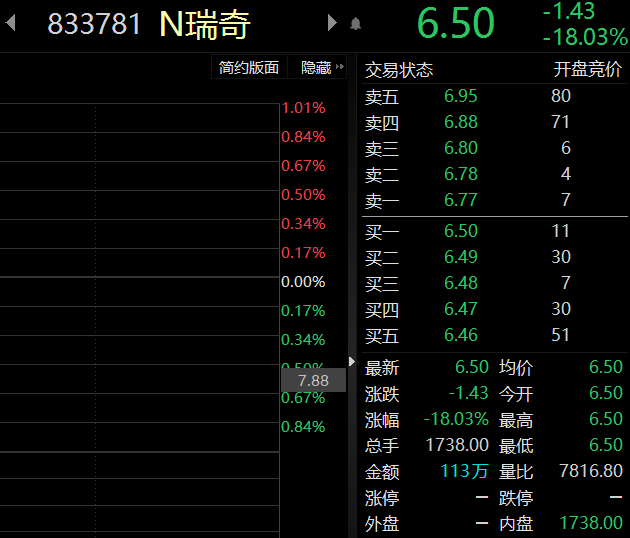Select the 卖五 row price 6.95
Image resolution: width=630 pixels, height=538 pixels.
point(461,96)
